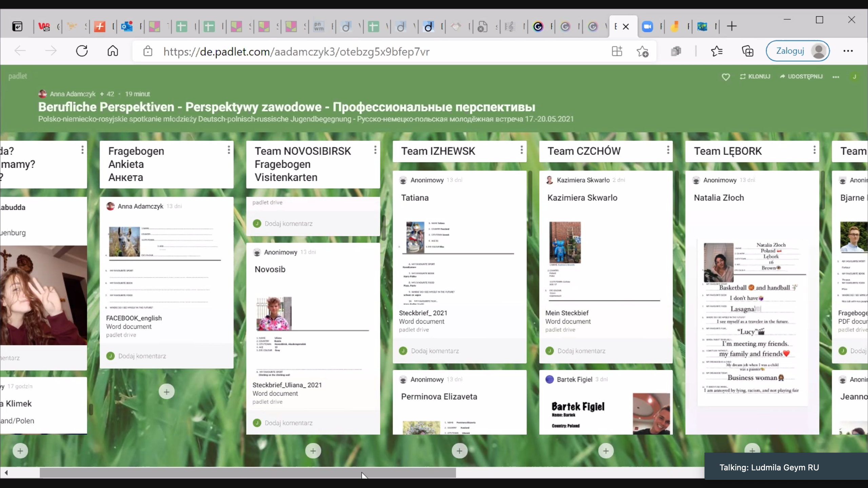Click the selfie photo in left column
This screenshot has height=488, width=868.
pos(43,295)
